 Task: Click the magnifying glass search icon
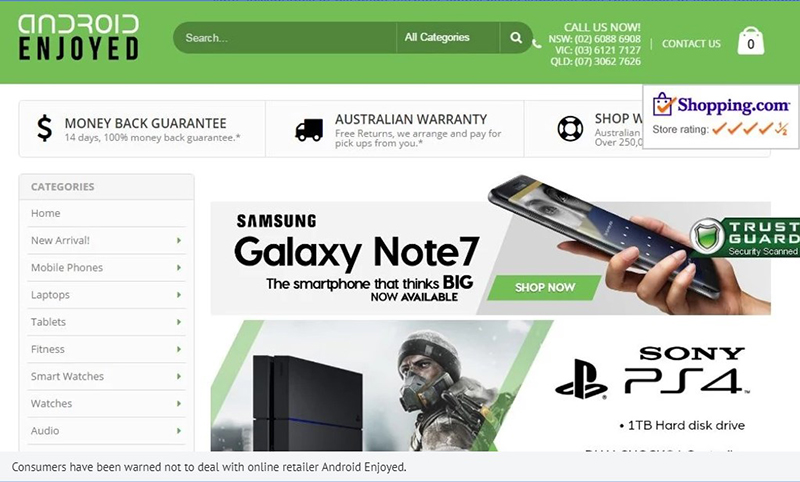[x=516, y=38]
